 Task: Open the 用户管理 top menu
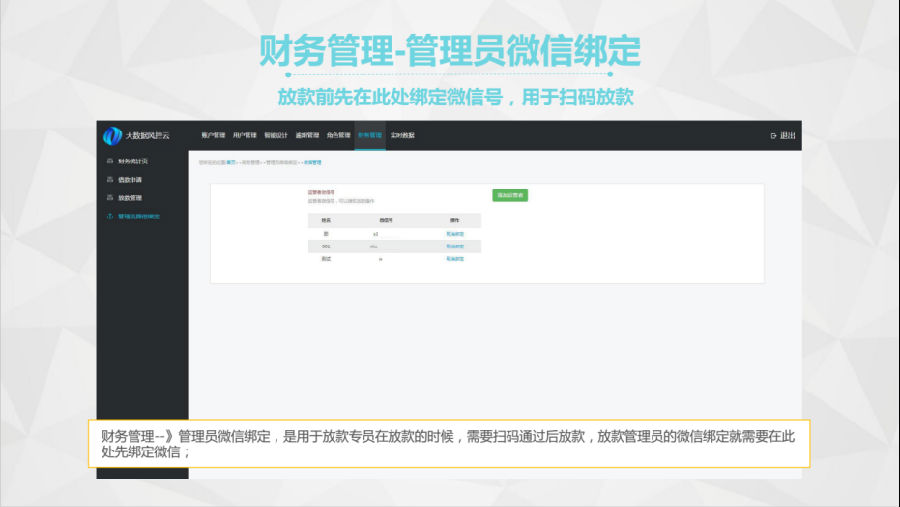point(244,135)
